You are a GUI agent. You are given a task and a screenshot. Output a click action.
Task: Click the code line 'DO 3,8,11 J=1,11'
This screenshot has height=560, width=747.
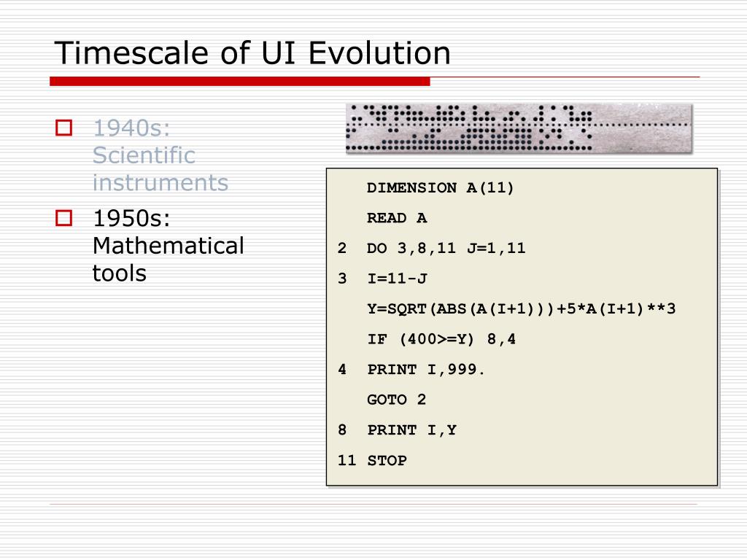click(x=446, y=248)
